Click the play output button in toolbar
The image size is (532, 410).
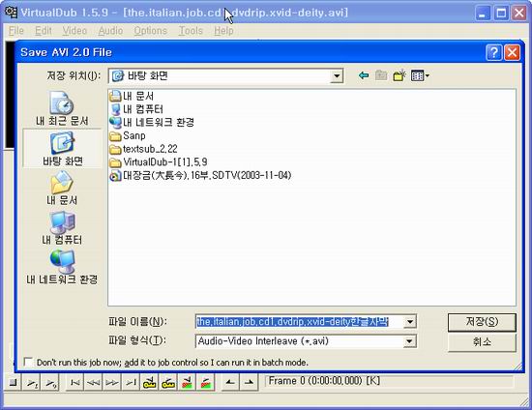pos(51,383)
